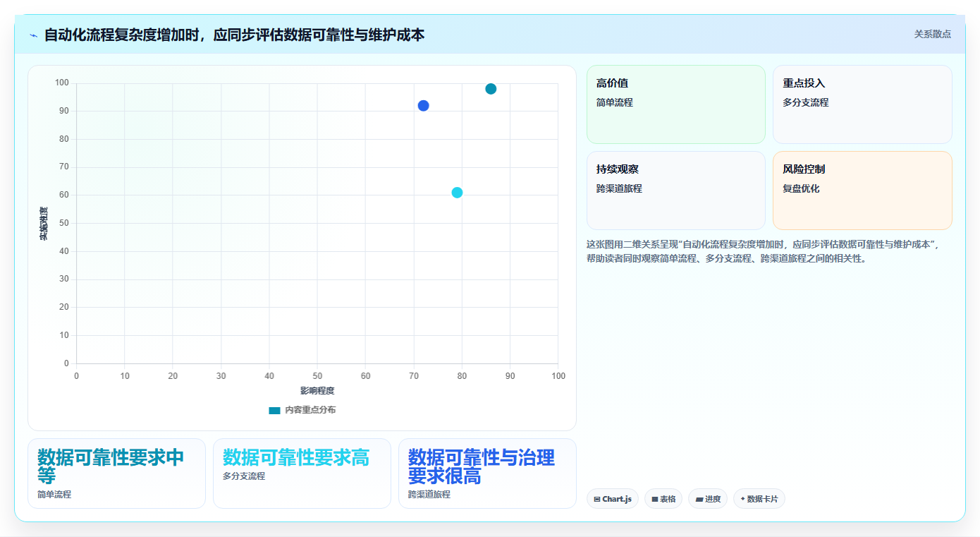Click the icon inside 进度 chip
Screen dimensions: 980x537
(699, 500)
